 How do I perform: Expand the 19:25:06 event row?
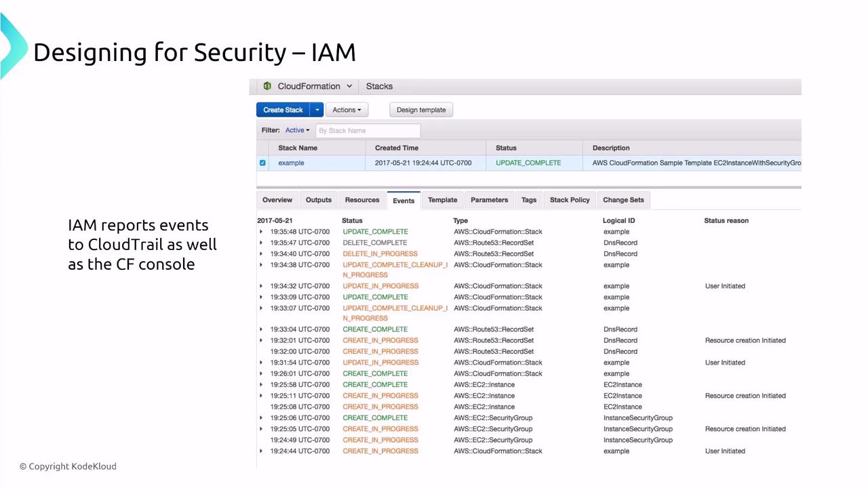(x=261, y=418)
